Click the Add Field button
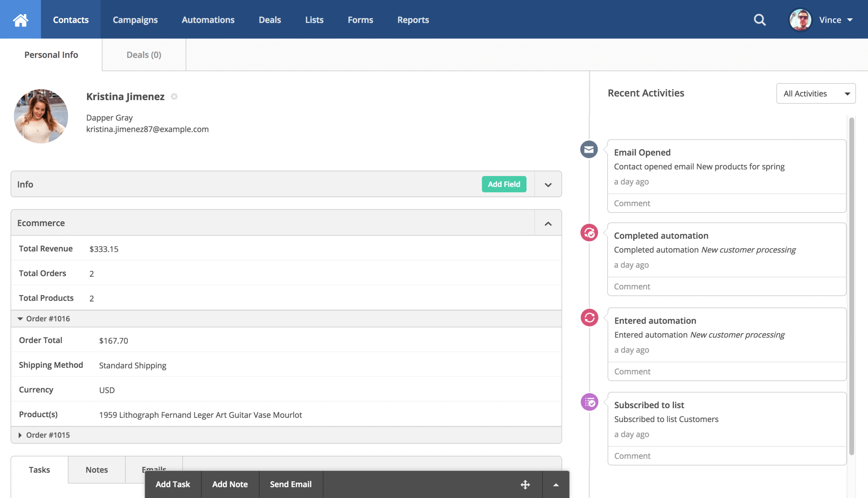This screenshot has width=868, height=498. click(x=504, y=184)
